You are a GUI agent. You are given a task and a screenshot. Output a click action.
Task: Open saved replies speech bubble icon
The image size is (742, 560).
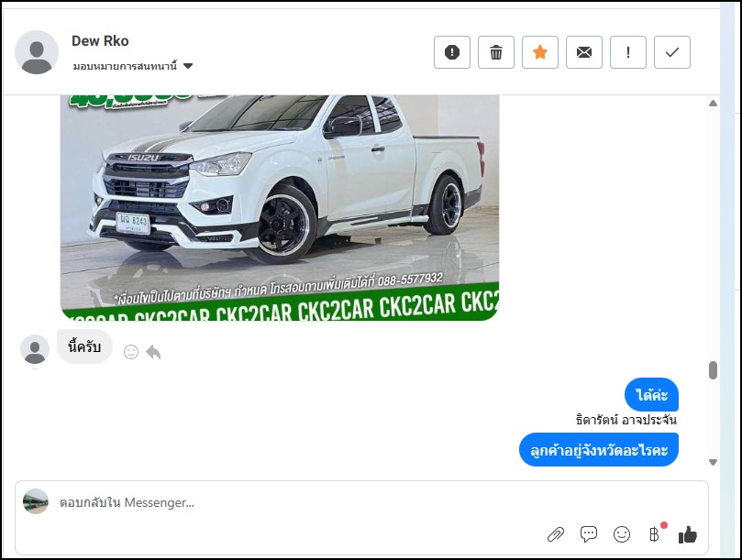click(x=589, y=534)
